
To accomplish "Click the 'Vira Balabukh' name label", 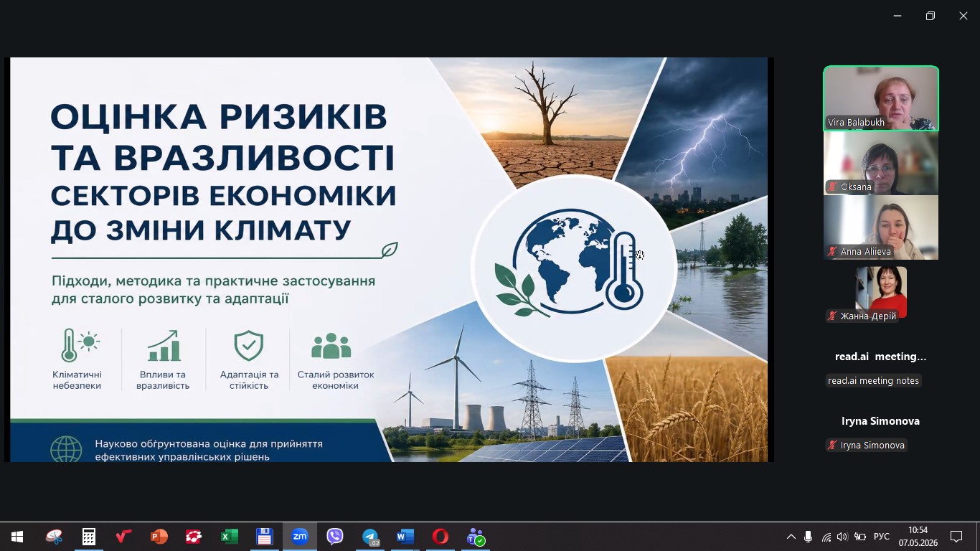I will (x=856, y=123).
